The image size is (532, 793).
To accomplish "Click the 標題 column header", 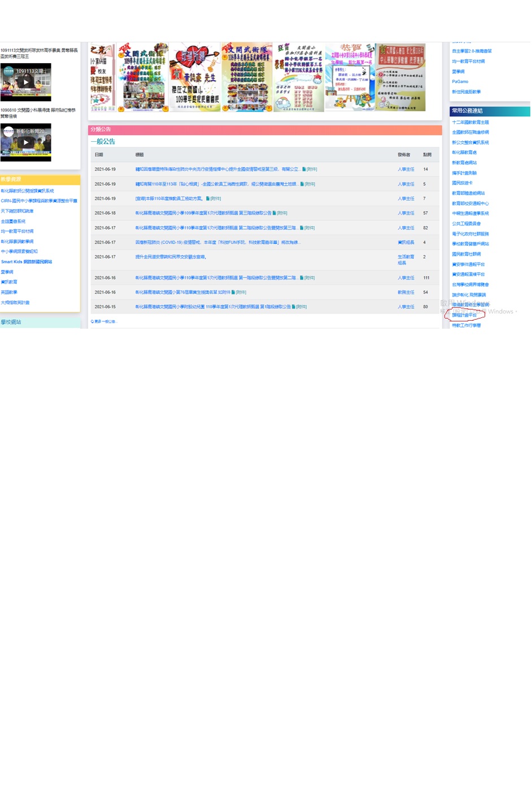I will pos(139,155).
